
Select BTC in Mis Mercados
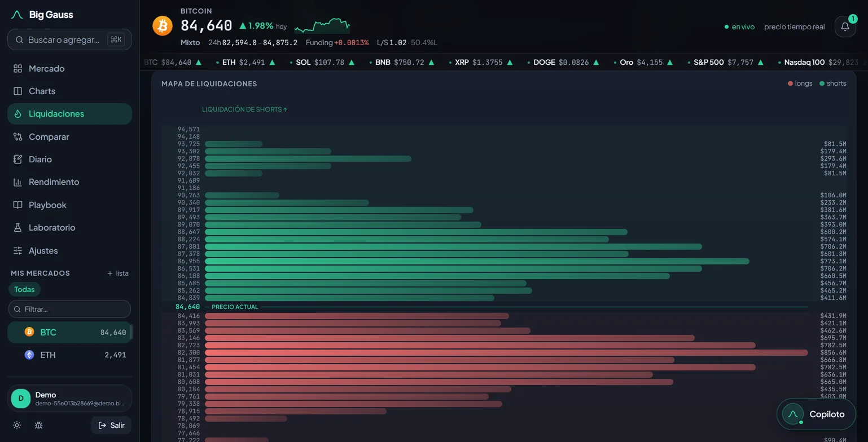pos(69,332)
